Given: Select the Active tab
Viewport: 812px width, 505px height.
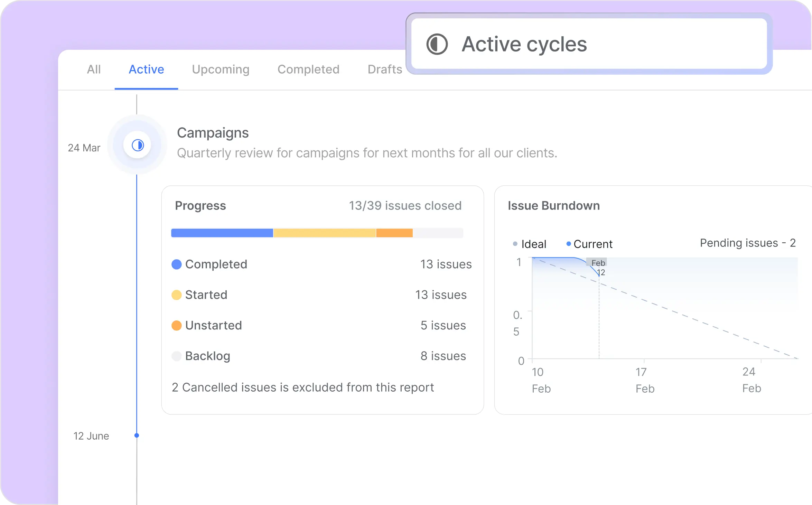Looking at the screenshot, I should point(146,69).
